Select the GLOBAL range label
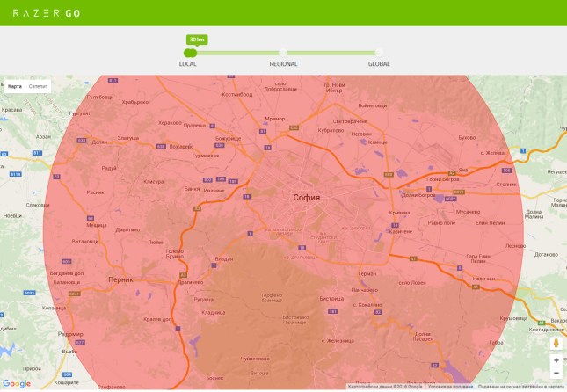 [x=379, y=64]
